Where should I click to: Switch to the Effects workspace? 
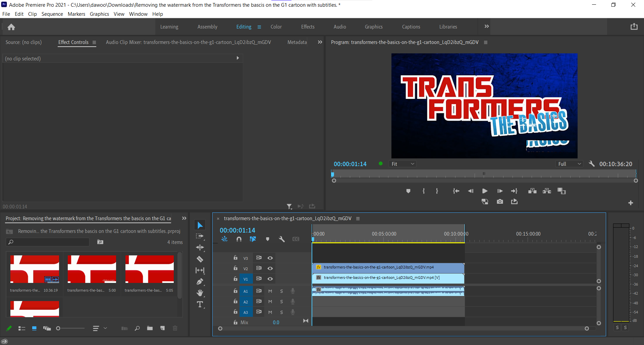coord(308,27)
